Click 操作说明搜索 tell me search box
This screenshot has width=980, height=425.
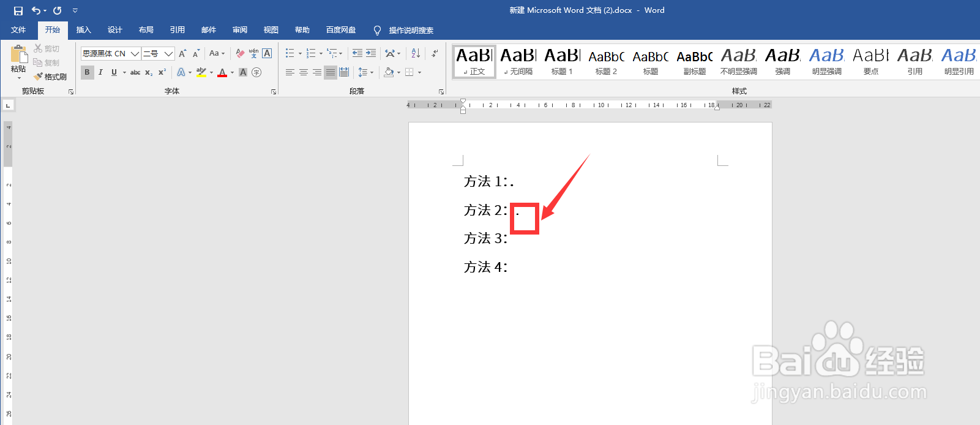[x=404, y=30]
